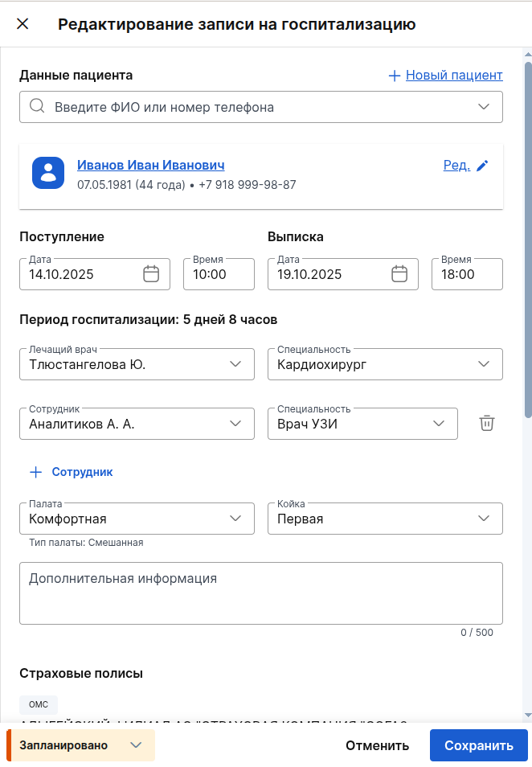Delete employee row with trash icon
532x767 pixels.
(486, 422)
